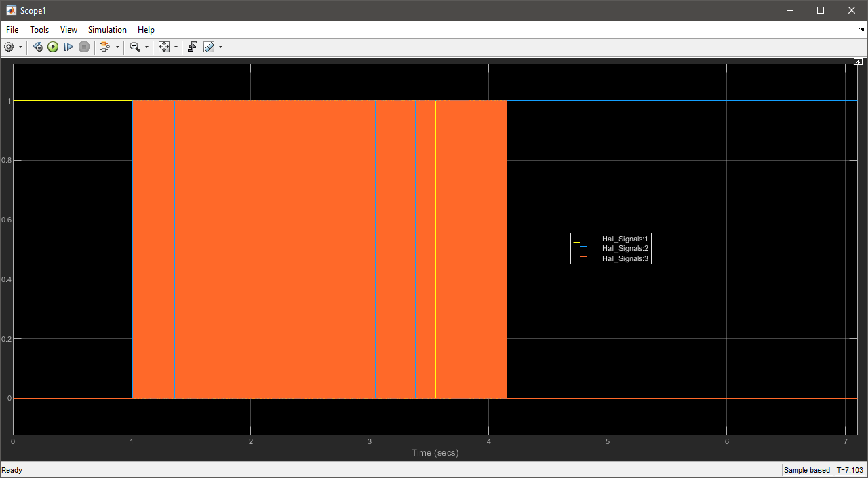Click the grayed Stop simulation button
The width and height of the screenshot is (868, 478).
(x=84, y=47)
